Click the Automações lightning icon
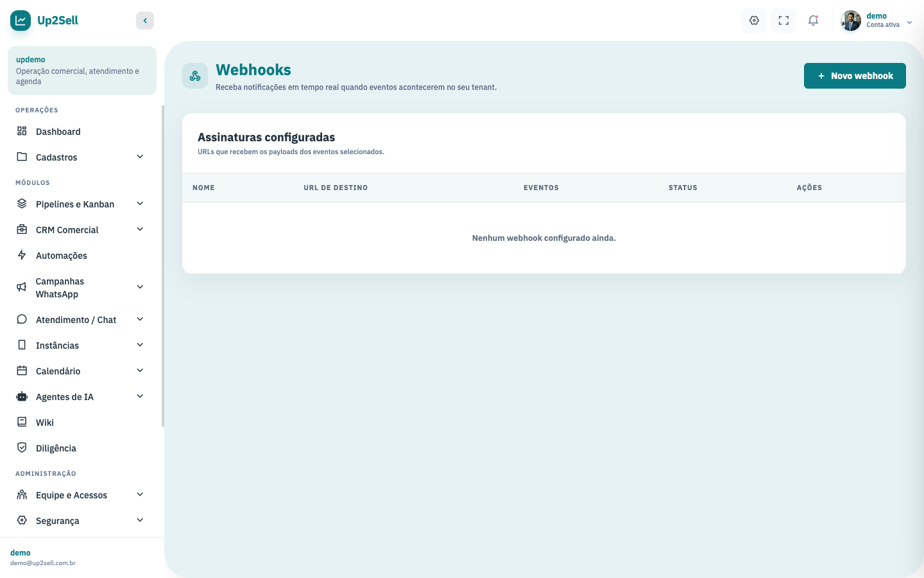The width and height of the screenshot is (924, 578). click(x=22, y=255)
